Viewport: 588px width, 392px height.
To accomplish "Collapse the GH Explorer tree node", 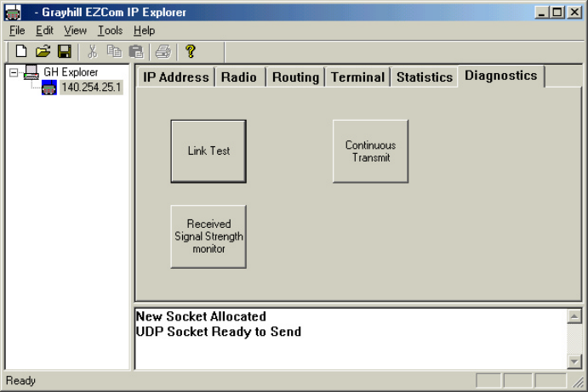I will (14, 72).
